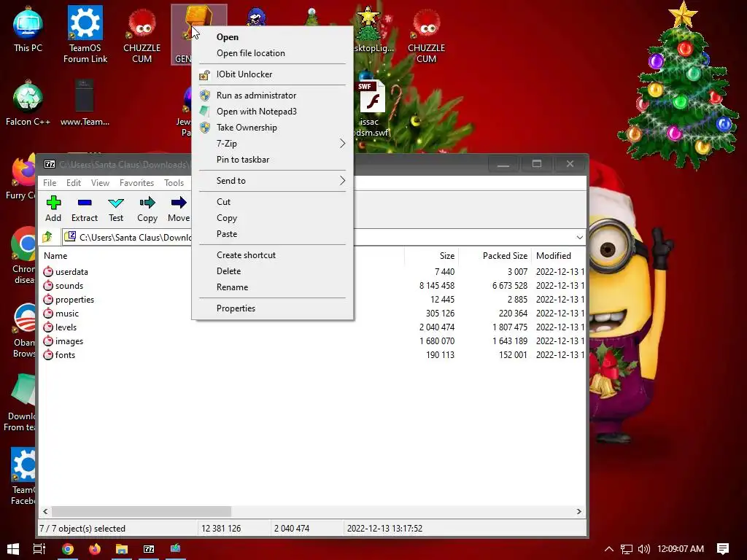Choose Copy in the context menu
The width and height of the screenshot is (747, 560).
[272, 218]
